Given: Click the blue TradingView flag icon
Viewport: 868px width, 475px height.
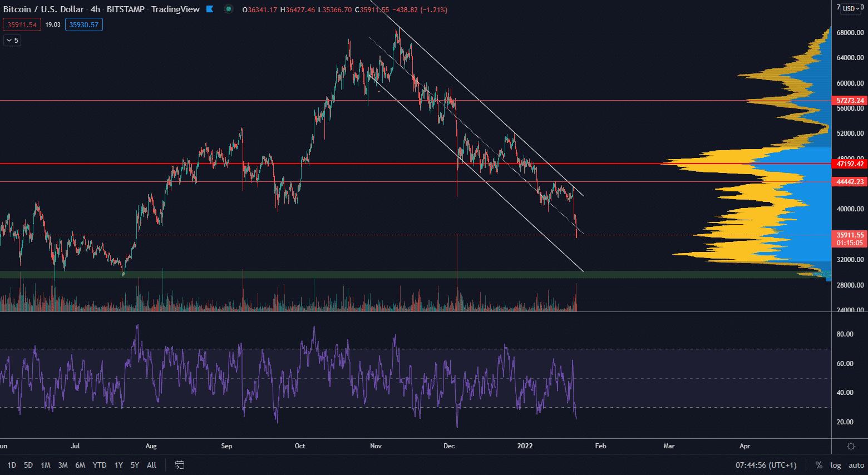Looking at the screenshot, I should click(210, 9).
